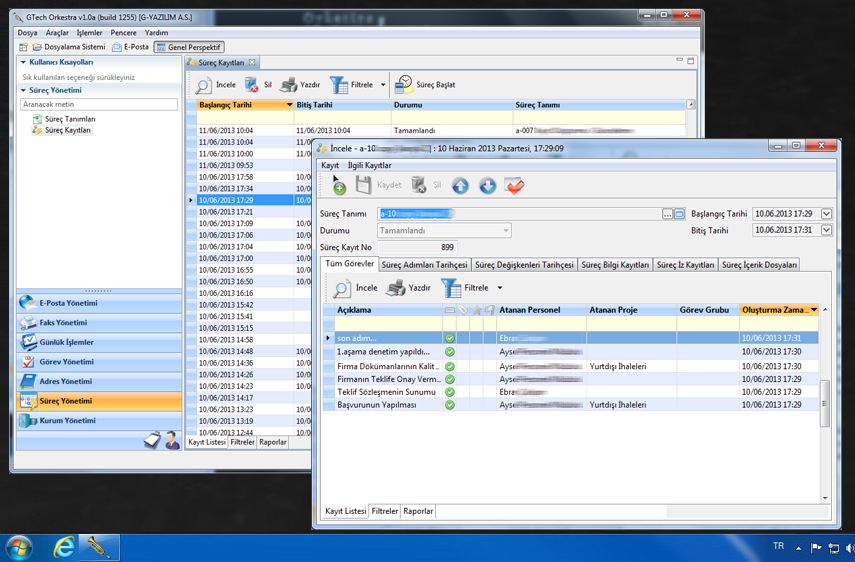Open the İşlemler menu
Image resolution: width=855 pixels, height=562 pixels.
click(89, 33)
